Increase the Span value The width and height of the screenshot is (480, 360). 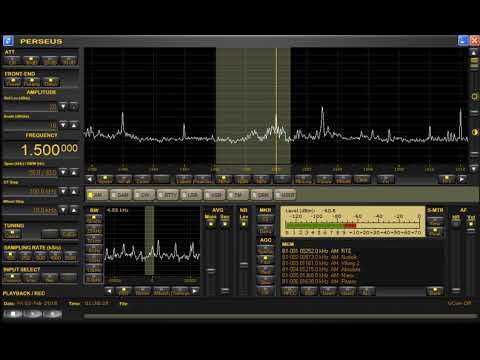coord(74,172)
